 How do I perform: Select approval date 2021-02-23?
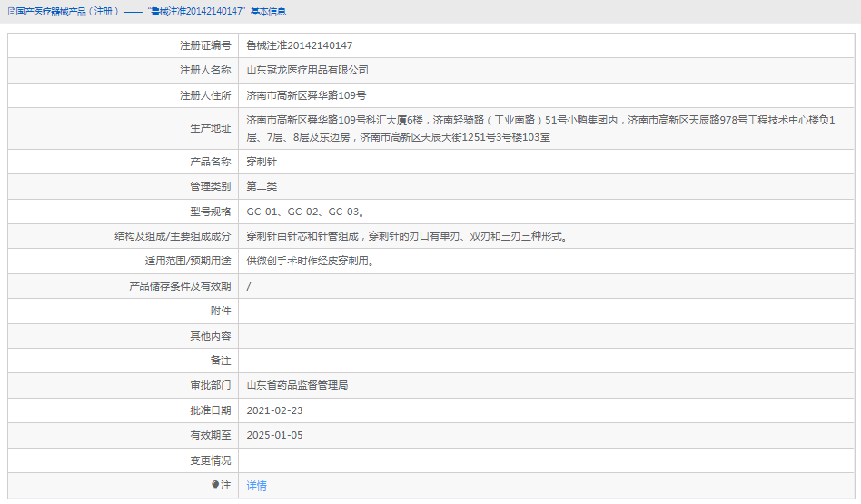274,410
